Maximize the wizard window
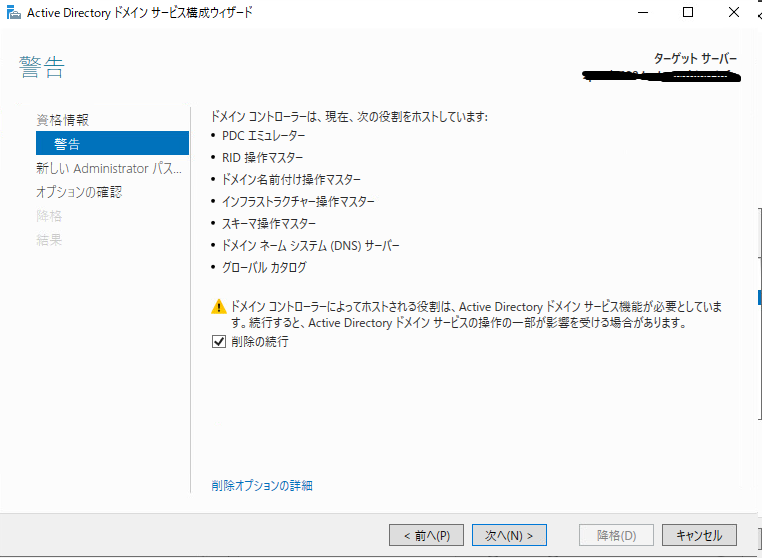 coord(688,13)
